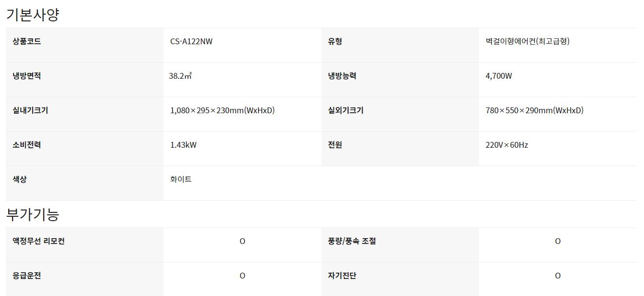
Task: Select the 220V×60Hz power source value
Action: point(506,145)
